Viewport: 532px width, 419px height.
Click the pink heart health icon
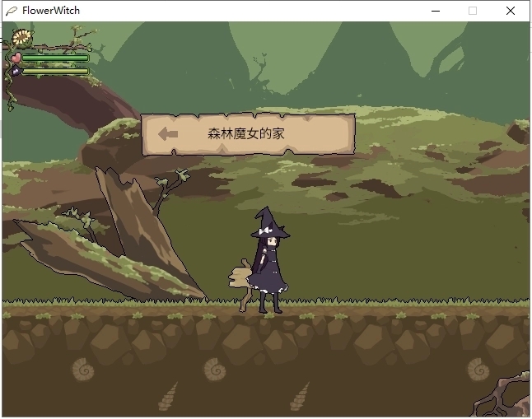pos(15,58)
